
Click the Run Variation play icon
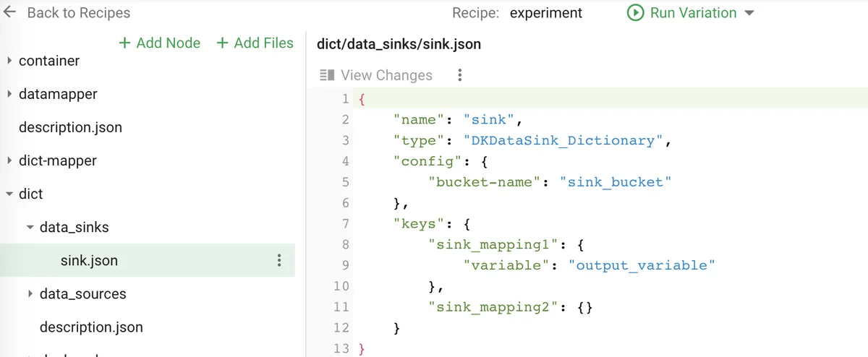(635, 13)
